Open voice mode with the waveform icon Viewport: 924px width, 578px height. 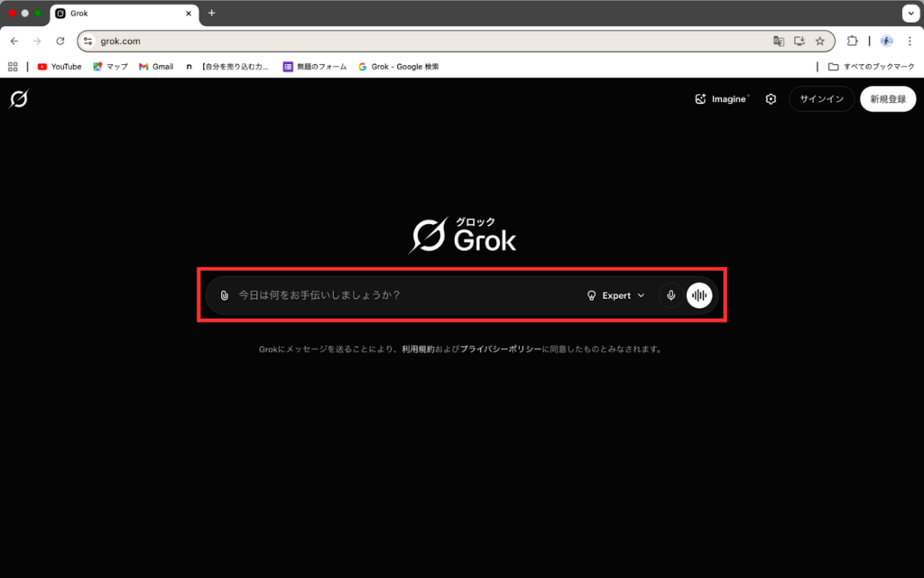click(699, 294)
